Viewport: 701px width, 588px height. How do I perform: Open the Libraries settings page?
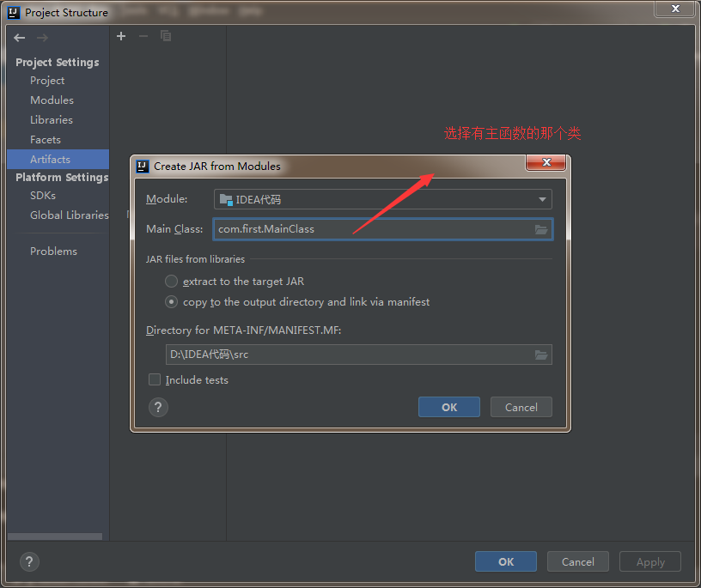click(x=52, y=119)
